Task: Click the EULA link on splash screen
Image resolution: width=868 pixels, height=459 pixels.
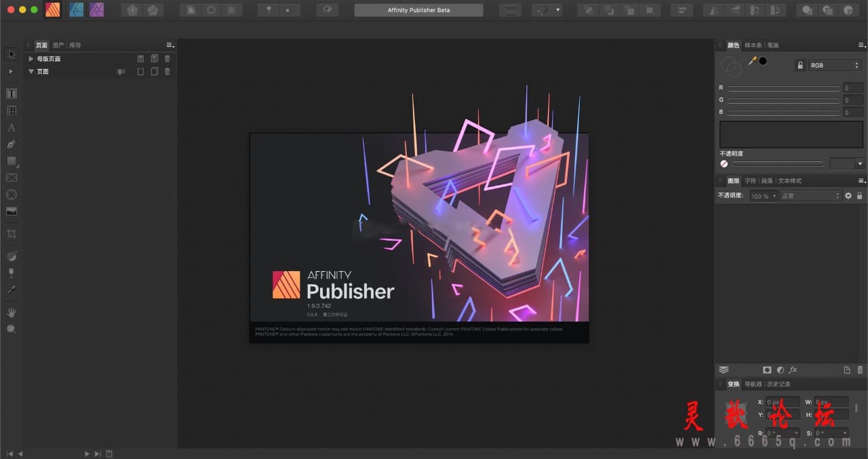Action: pyautogui.click(x=312, y=315)
